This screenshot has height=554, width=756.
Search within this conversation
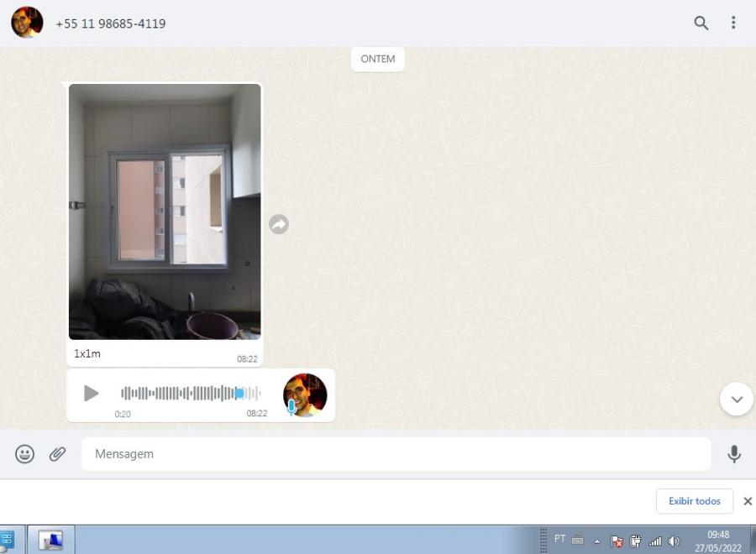pos(701,23)
